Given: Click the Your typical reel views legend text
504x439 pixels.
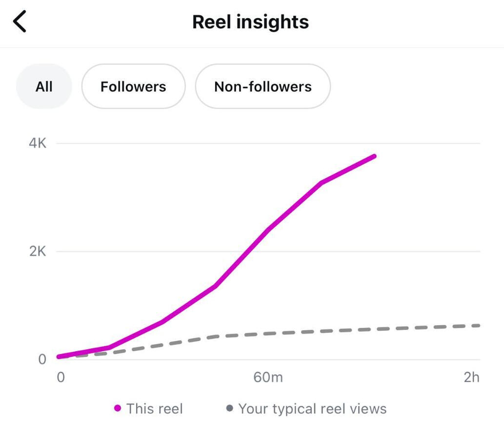Looking at the screenshot, I should [312, 409].
